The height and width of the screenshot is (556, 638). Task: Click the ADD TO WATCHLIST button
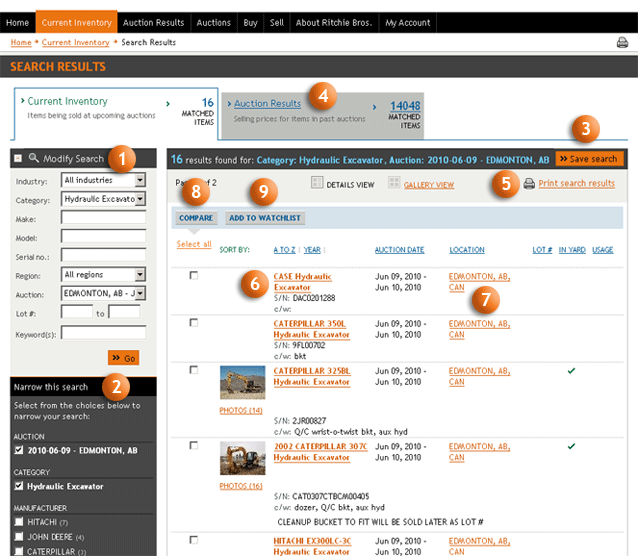click(265, 218)
